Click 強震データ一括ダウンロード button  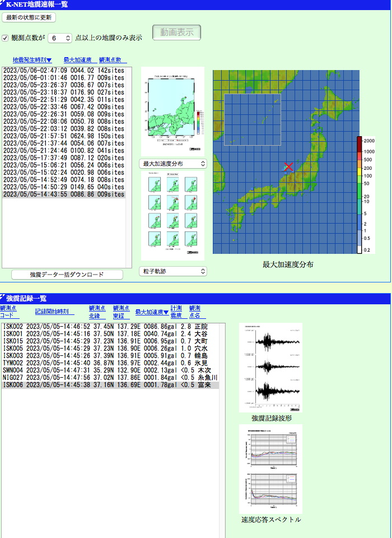click(67, 275)
